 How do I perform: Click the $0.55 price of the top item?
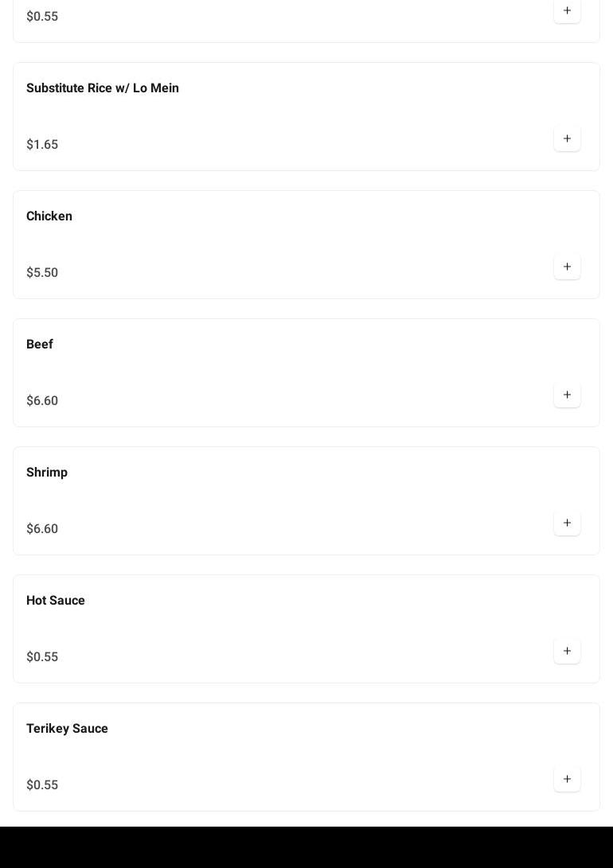(42, 17)
